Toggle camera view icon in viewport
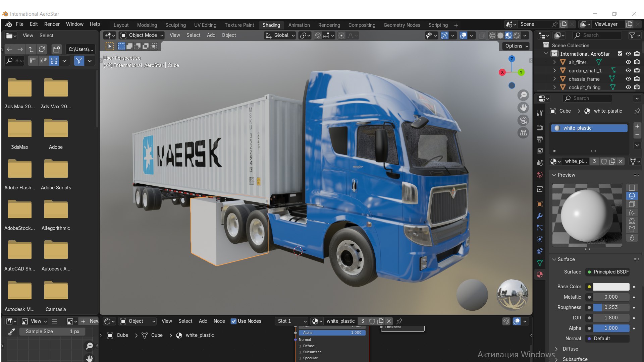Screen dimensions: 644x362 pyautogui.click(x=523, y=120)
